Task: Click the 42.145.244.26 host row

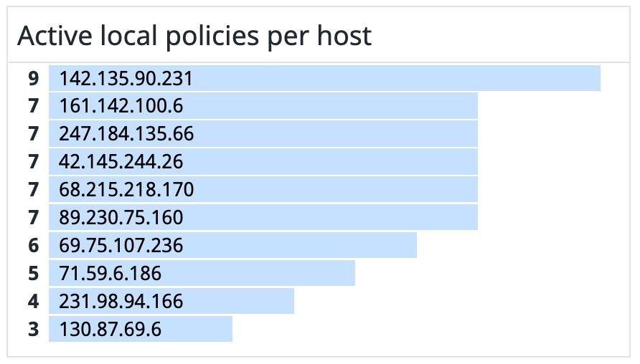Action: point(263,162)
